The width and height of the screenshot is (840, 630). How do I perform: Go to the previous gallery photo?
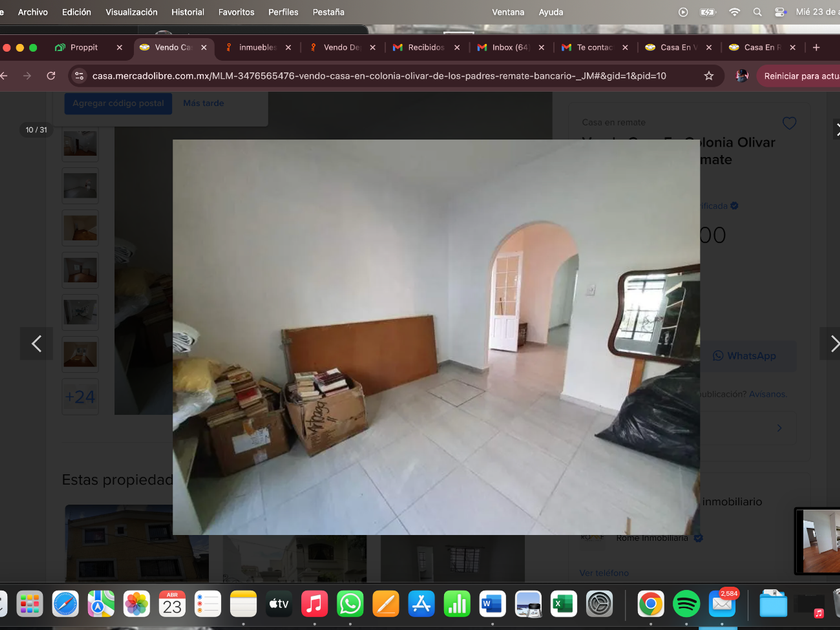(x=36, y=343)
